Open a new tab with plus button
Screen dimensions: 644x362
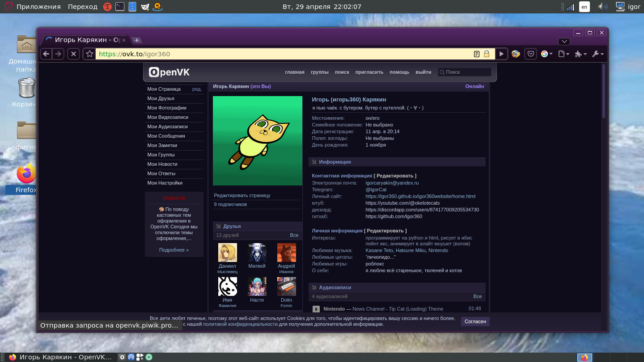(137, 40)
